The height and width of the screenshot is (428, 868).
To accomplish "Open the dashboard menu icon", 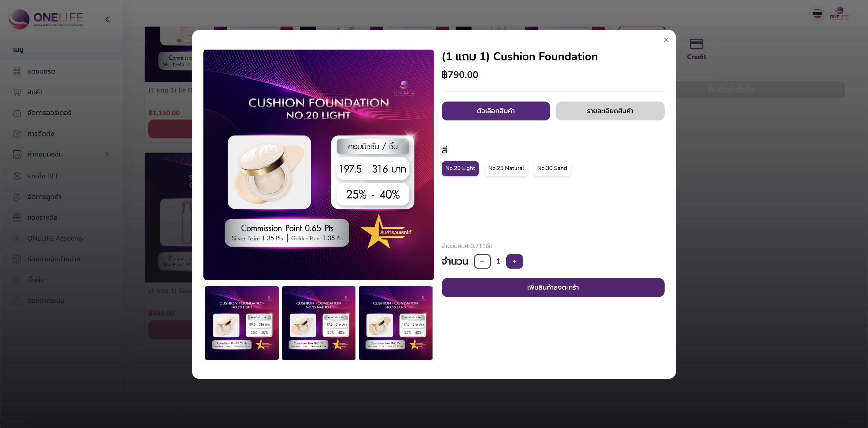I will pyautogui.click(x=17, y=71).
